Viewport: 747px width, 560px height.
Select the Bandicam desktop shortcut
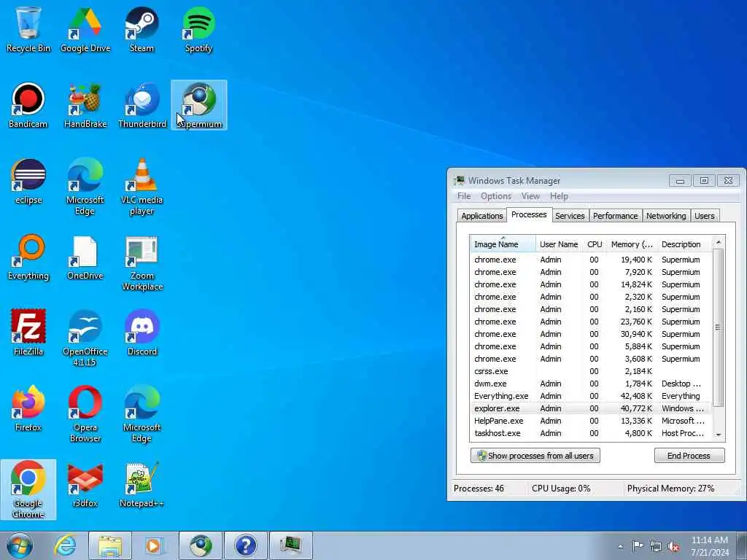[x=28, y=106]
